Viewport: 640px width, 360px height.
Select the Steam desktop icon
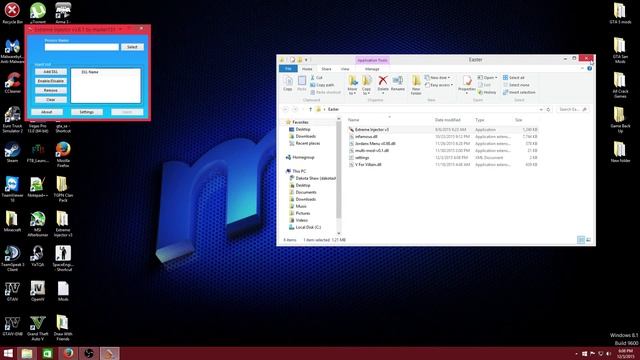point(12,152)
